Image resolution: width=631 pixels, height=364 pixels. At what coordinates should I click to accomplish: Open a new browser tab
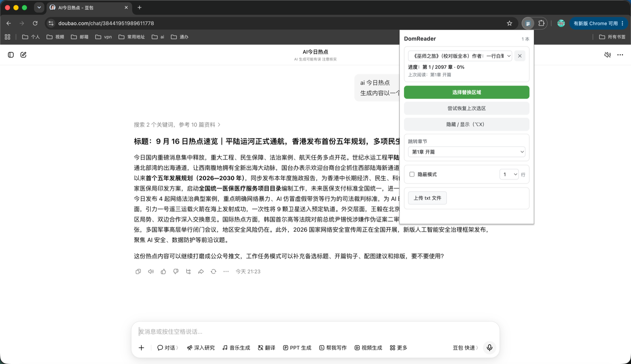tap(139, 7)
